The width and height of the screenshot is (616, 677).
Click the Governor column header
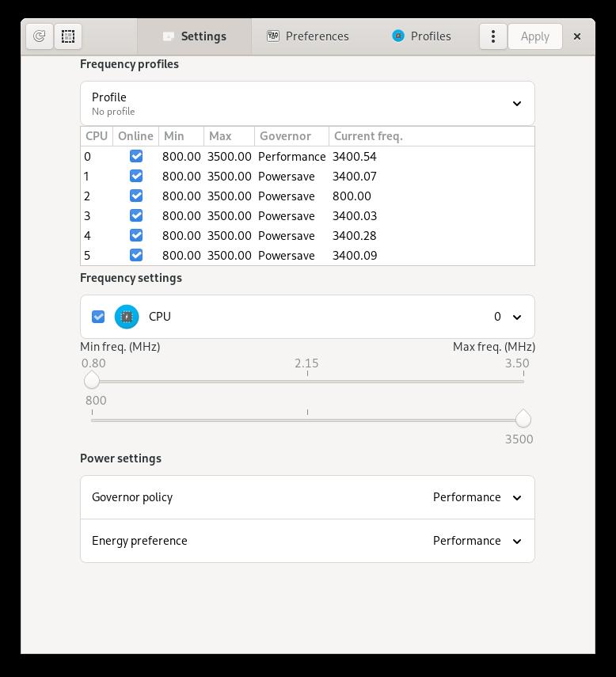pyautogui.click(x=285, y=136)
